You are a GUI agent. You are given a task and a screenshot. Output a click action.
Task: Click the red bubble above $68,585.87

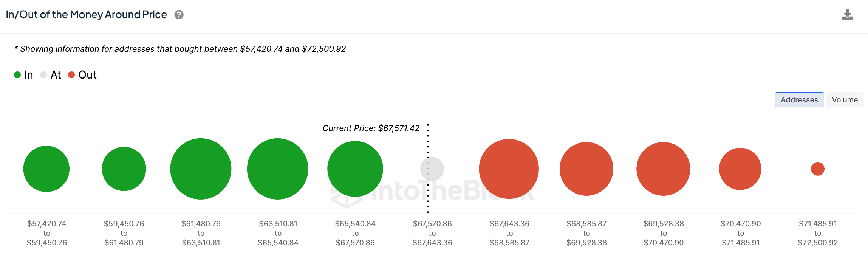(x=586, y=169)
